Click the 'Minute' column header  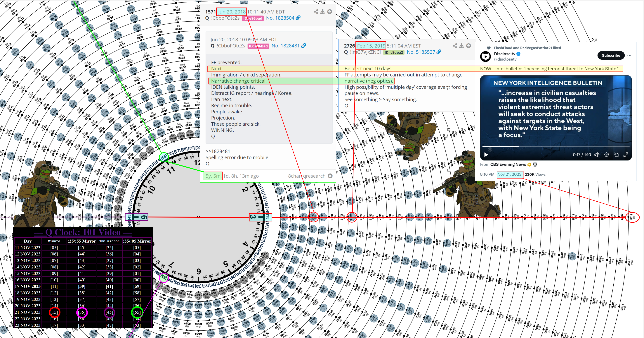pyautogui.click(x=54, y=241)
